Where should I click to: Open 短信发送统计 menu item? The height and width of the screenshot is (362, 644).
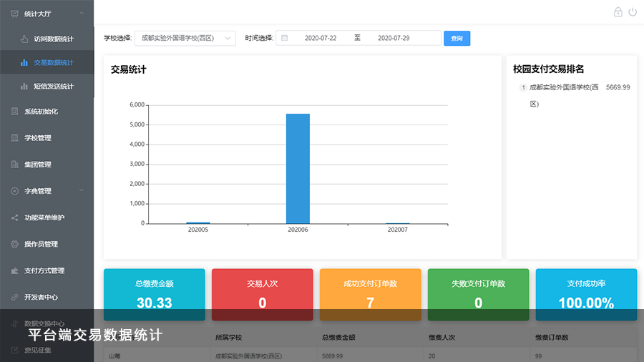point(47,86)
